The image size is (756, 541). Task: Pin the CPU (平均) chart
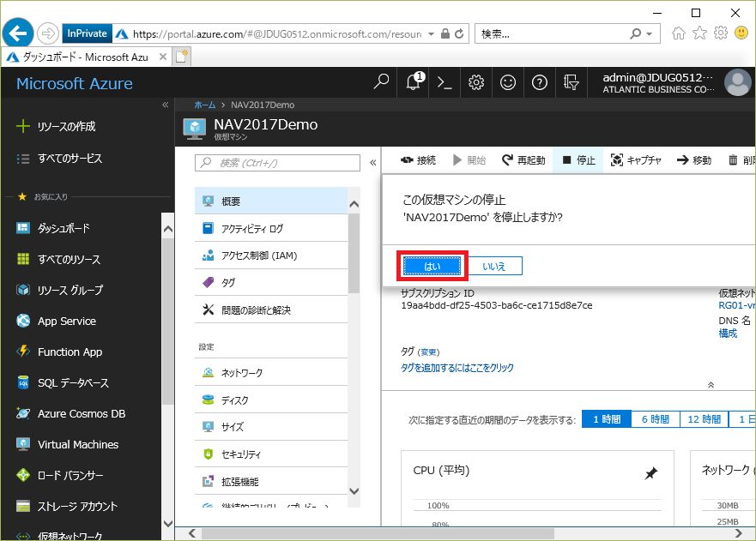click(x=651, y=473)
